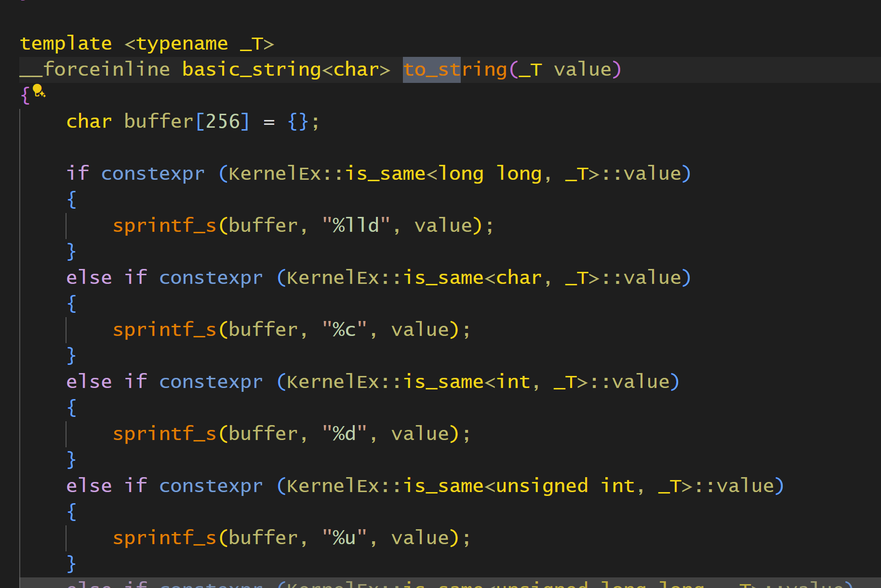Viewport: 881px width, 588px height.
Task: Click the template keyword on the first line
Action: (66, 44)
